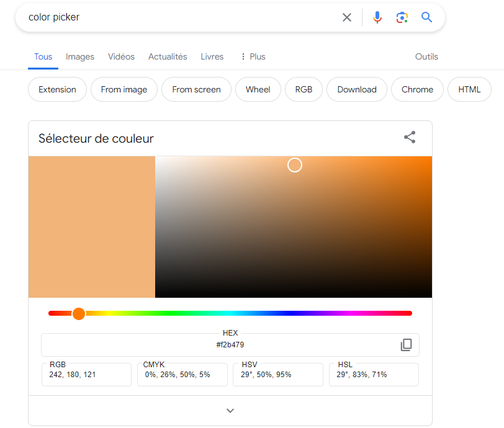Image resolution: width=504 pixels, height=428 pixels.
Task: Expand the color picker with the down chevron
Action: [x=230, y=411]
